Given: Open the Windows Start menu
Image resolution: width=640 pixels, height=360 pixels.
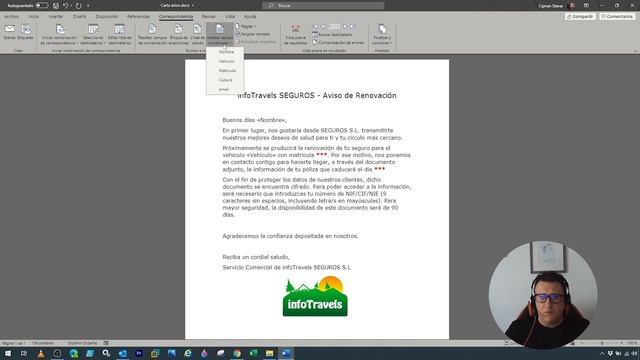Looking at the screenshot, I should [x=8, y=353].
